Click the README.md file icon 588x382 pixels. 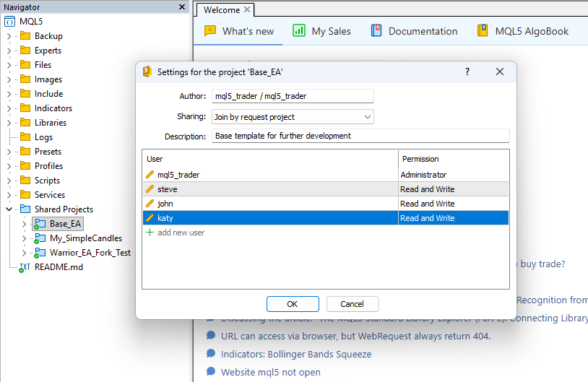pos(25,267)
